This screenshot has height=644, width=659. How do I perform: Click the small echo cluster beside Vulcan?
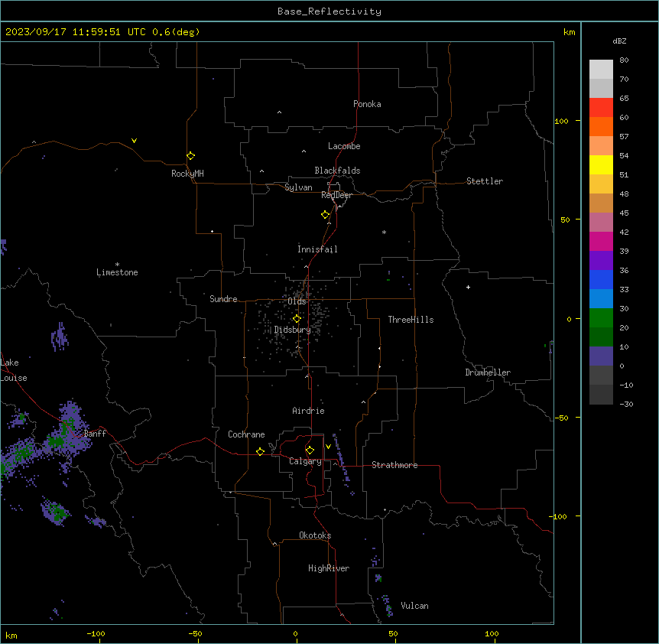pyautogui.click(x=387, y=607)
